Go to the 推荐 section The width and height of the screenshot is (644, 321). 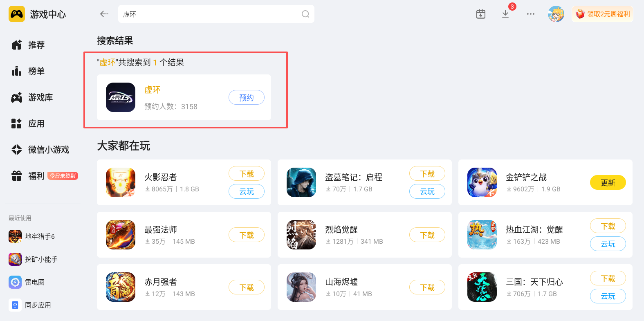click(x=28, y=45)
